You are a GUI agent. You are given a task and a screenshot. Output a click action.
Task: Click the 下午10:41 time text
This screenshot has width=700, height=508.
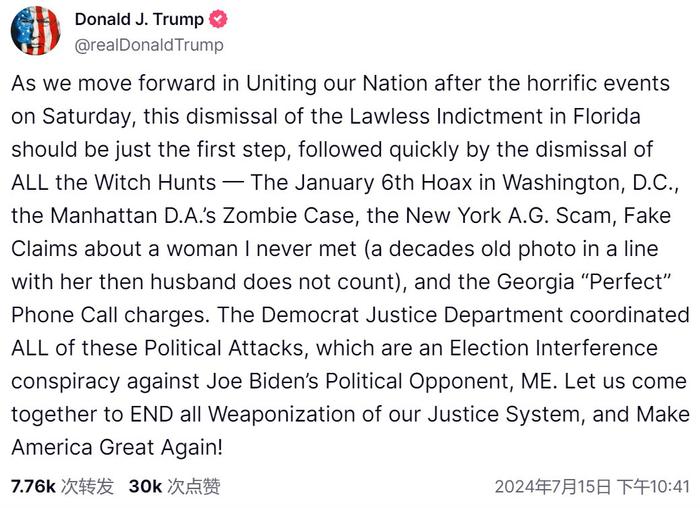pyautogui.click(x=653, y=487)
